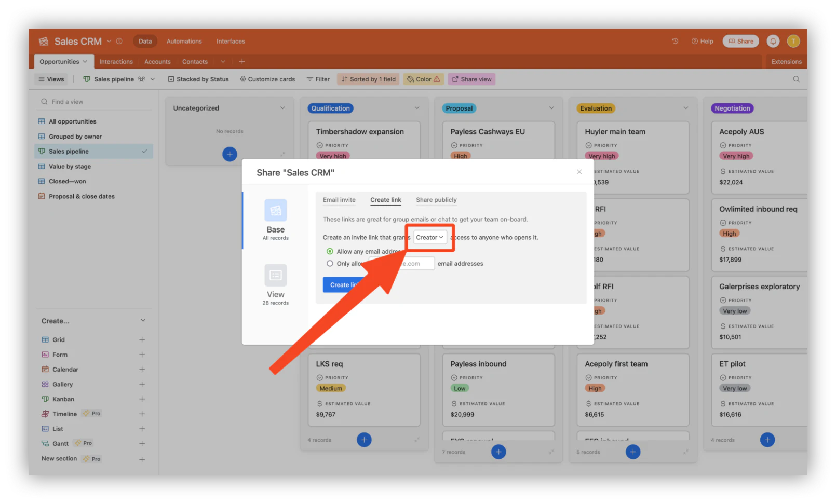Open the Creator permission dropdown
The width and height of the screenshot is (836, 504).
(430, 237)
